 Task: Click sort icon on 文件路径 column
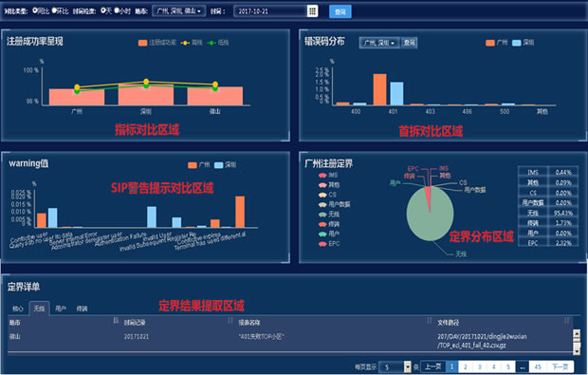click(x=566, y=320)
